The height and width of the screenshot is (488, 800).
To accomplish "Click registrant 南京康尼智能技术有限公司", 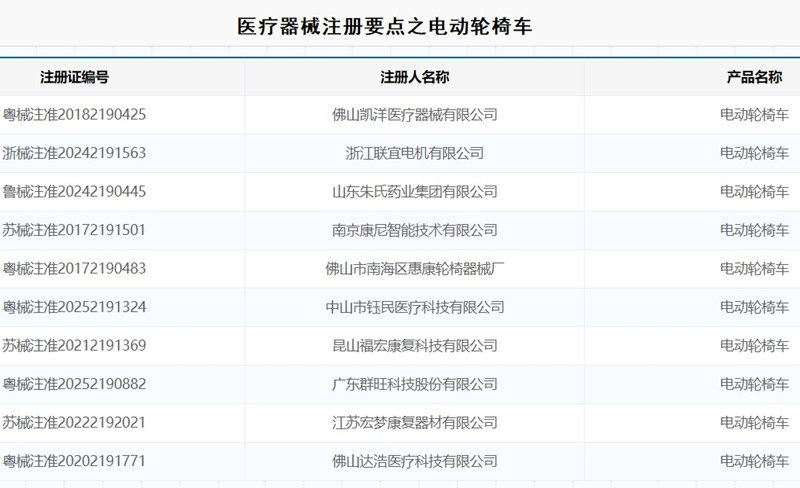I will [x=415, y=230].
